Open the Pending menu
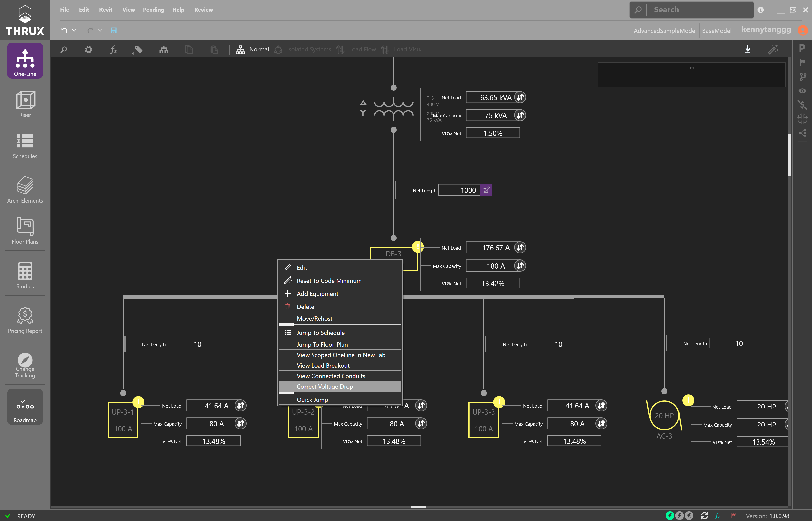812x521 pixels. tap(153, 10)
